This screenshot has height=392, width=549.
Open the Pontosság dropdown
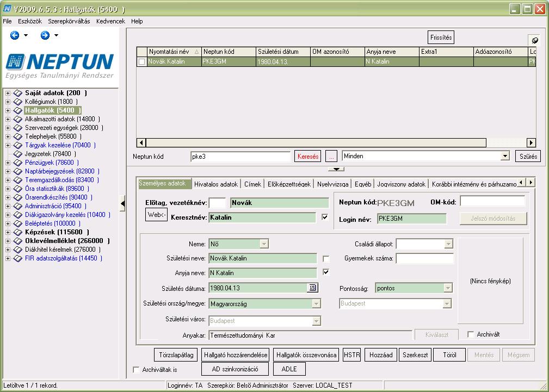(x=448, y=288)
